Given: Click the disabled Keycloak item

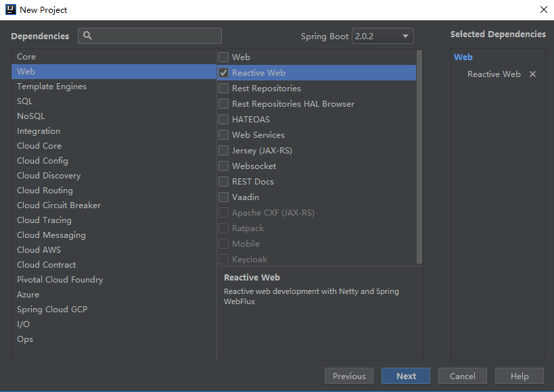Looking at the screenshot, I should click(317, 259).
